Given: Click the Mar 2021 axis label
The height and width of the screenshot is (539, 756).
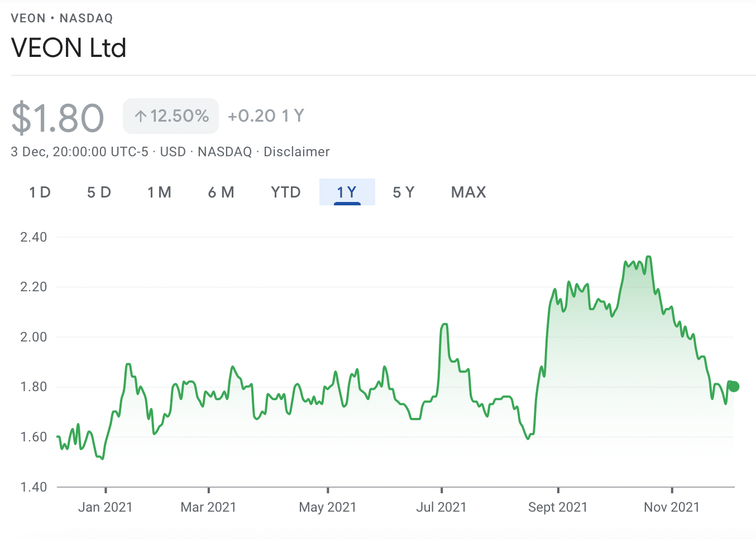Looking at the screenshot, I should pos(208,507).
